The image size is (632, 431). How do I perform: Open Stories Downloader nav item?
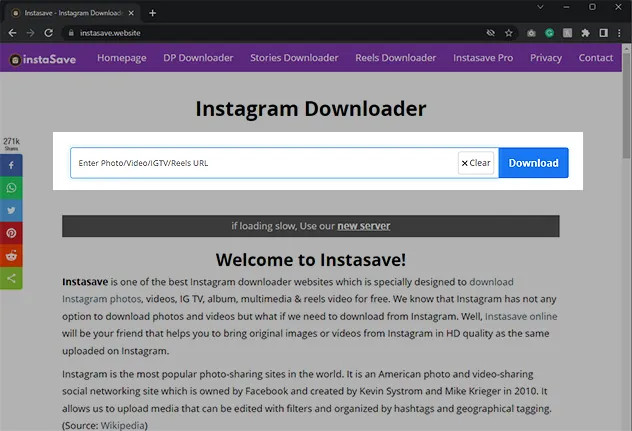(294, 58)
